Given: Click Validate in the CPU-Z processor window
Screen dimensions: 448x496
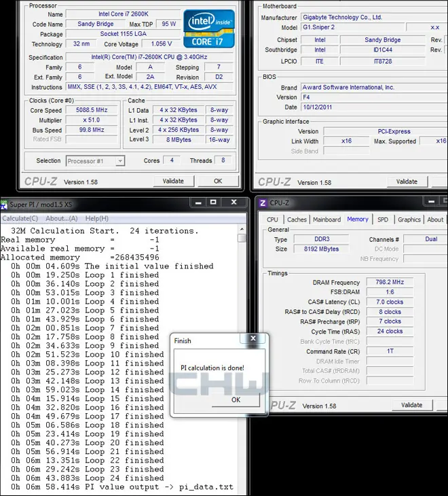Looking at the screenshot, I should point(173,181).
